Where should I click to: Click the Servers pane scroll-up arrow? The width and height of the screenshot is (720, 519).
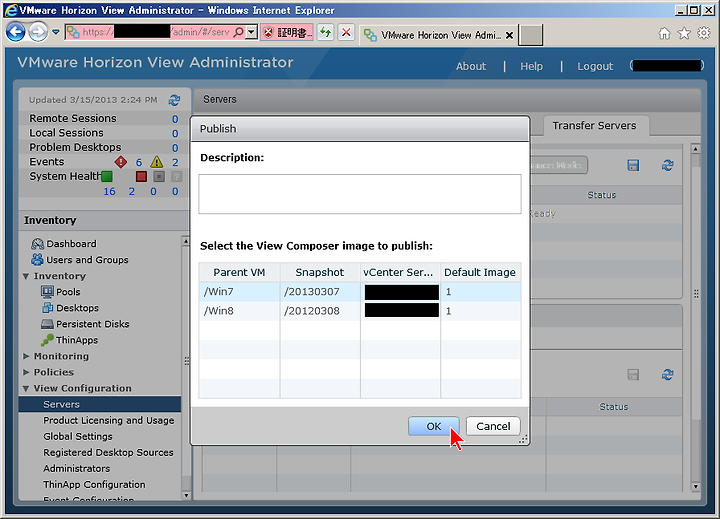pyautogui.click(x=695, y=149)
